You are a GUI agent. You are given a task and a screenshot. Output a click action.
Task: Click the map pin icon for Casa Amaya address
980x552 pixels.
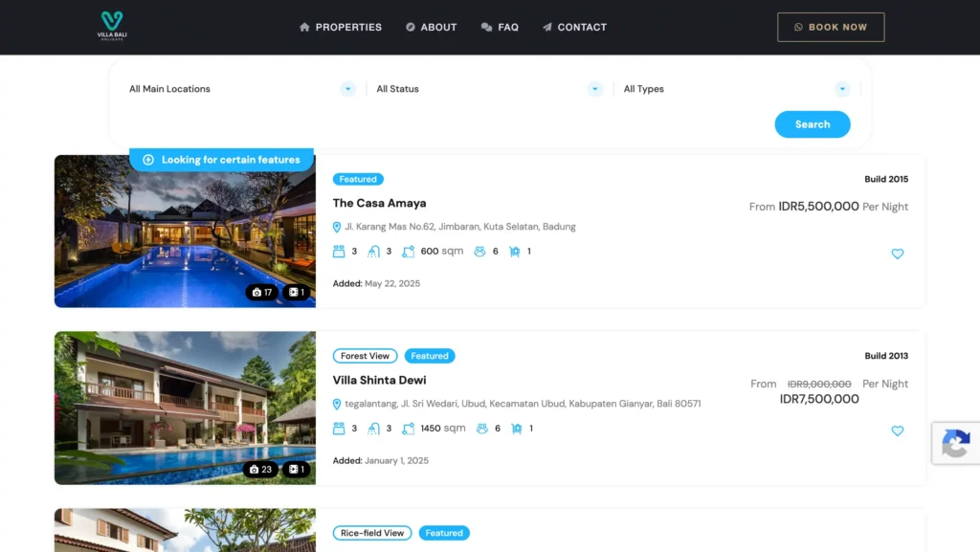tap(337, 227)
